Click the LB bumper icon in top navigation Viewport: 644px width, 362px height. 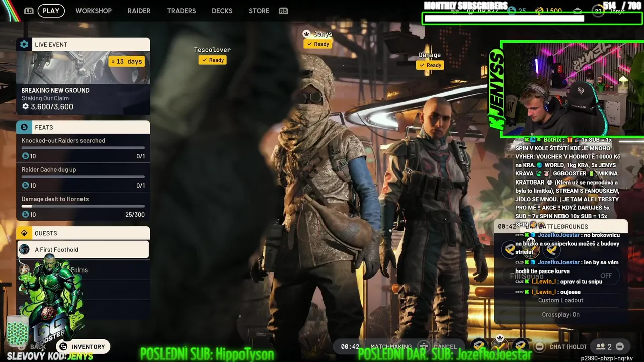[x=29, y=11]
